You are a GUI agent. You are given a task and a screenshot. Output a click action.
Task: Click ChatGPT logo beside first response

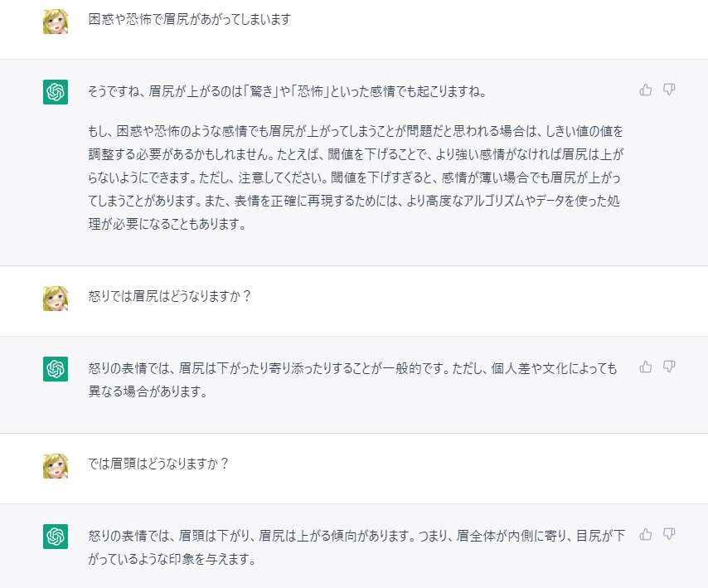tap(56, 92)
